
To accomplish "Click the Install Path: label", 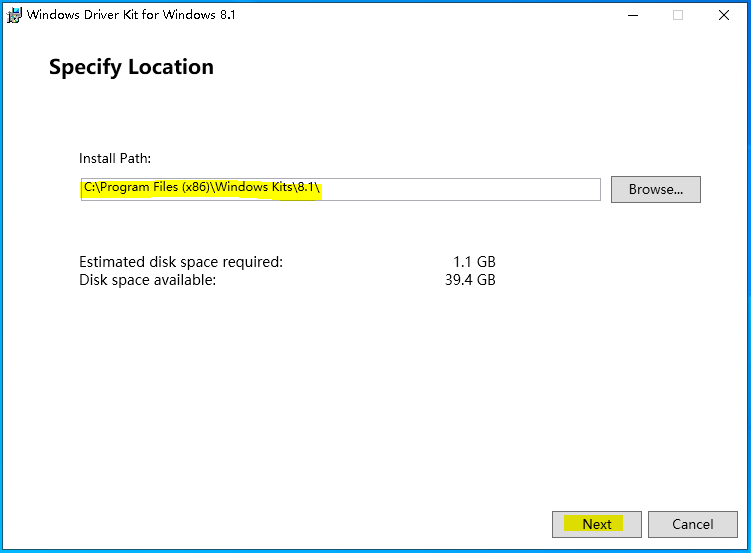I will (115, 158).
